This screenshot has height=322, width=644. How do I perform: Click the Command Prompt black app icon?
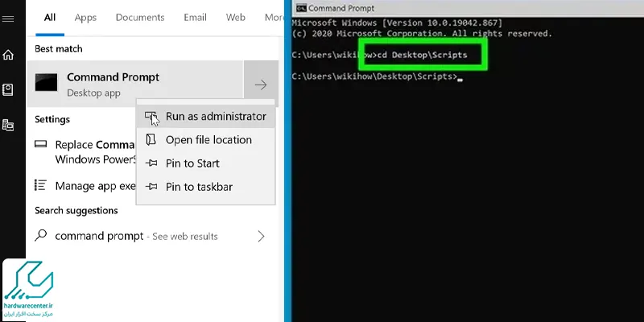[46, 82]
